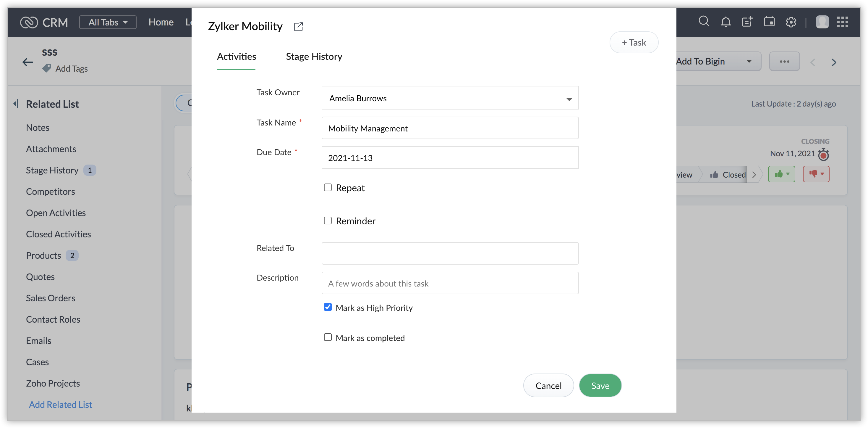868x428 pixels.
Task: Click the back arrow beside sss
Action: coord(27,62)
